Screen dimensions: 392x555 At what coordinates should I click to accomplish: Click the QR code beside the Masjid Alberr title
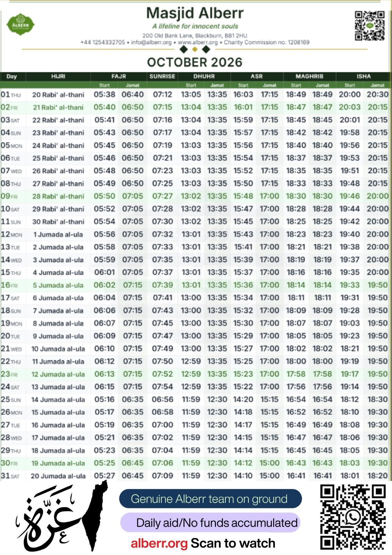click(x=369, y=26)
